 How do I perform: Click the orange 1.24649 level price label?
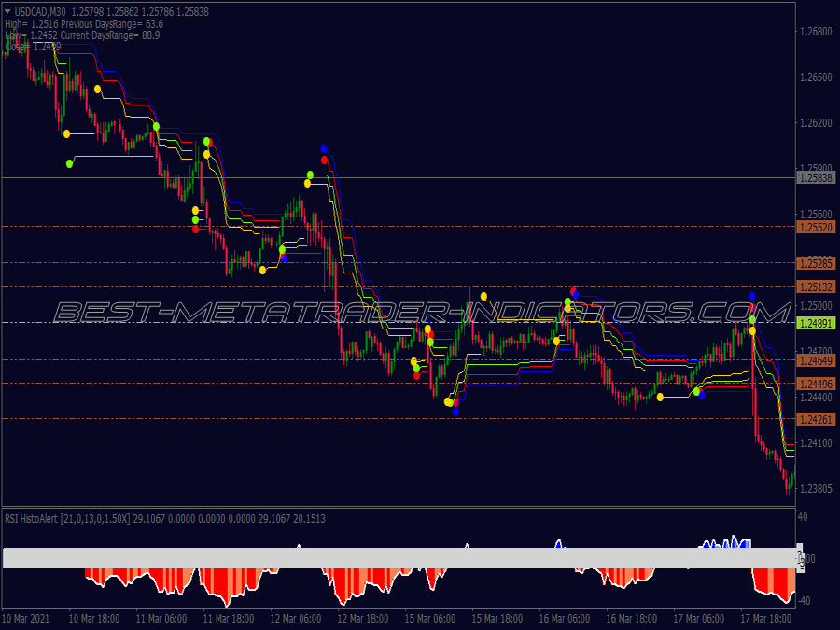tap(816, 360)
